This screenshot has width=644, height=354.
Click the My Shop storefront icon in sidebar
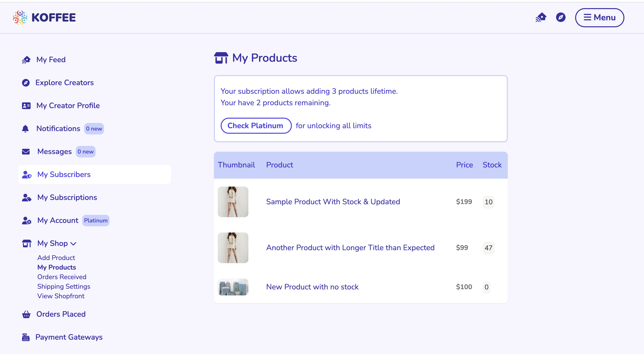coord(26,243)
